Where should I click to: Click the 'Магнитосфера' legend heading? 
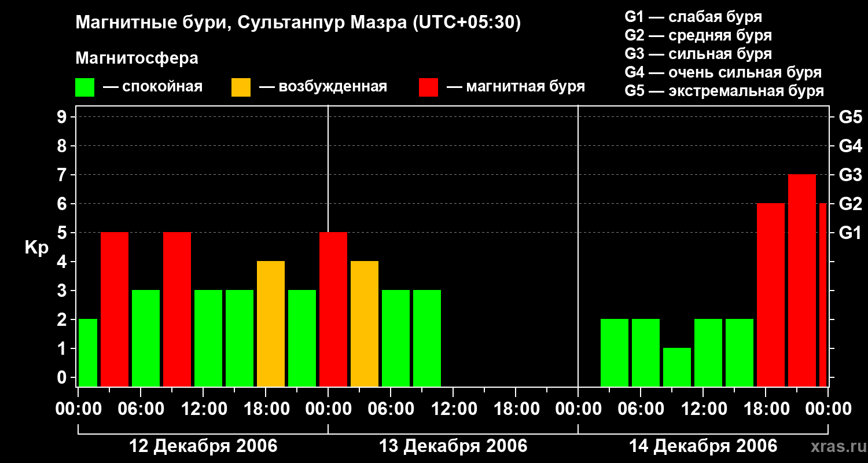tap(137, 58)
